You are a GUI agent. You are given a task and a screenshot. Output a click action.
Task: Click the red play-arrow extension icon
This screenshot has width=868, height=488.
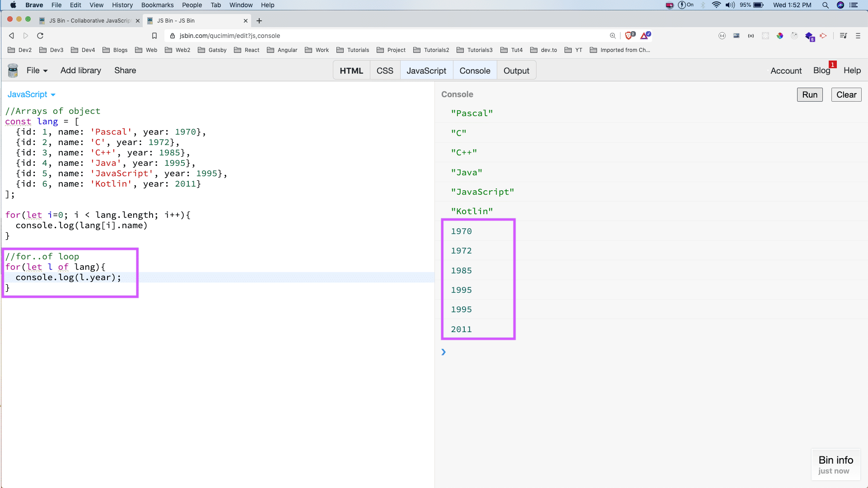click(824, 36)
